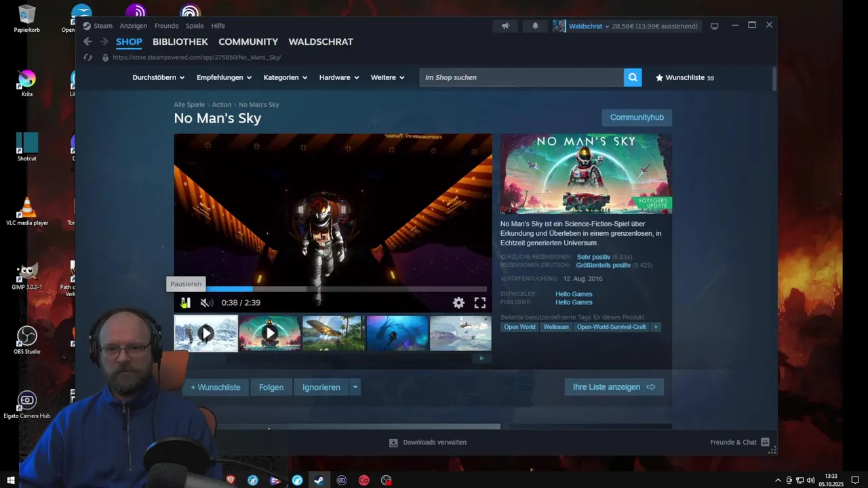Click the Im Shop suchen search field
This screenshot has width=868, height=488.
pos(521,77)
